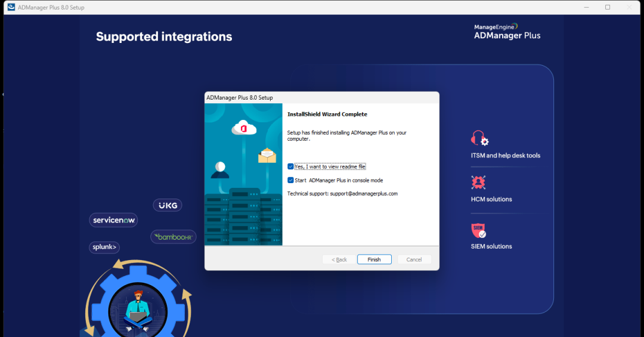Screen dimensions: 644x337
Task: Click the HCM solutions icon
Action: [478, 182]
